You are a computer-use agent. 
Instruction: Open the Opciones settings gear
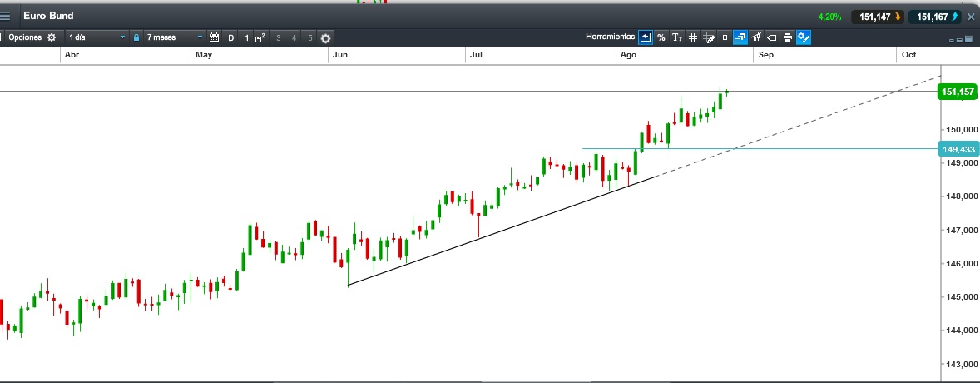[52, 37]
